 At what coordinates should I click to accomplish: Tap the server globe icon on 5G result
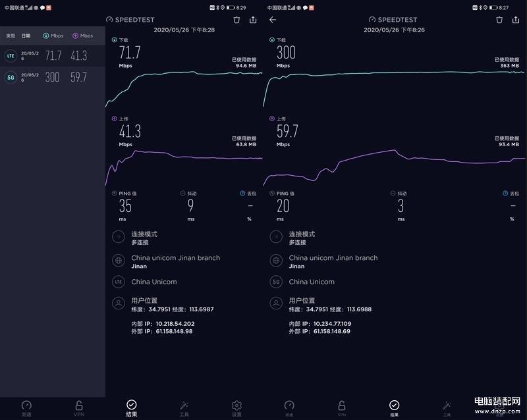click(276, 261)
